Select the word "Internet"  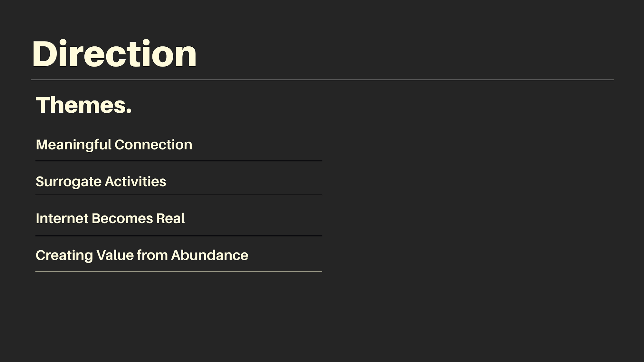(x=62, y=218)
